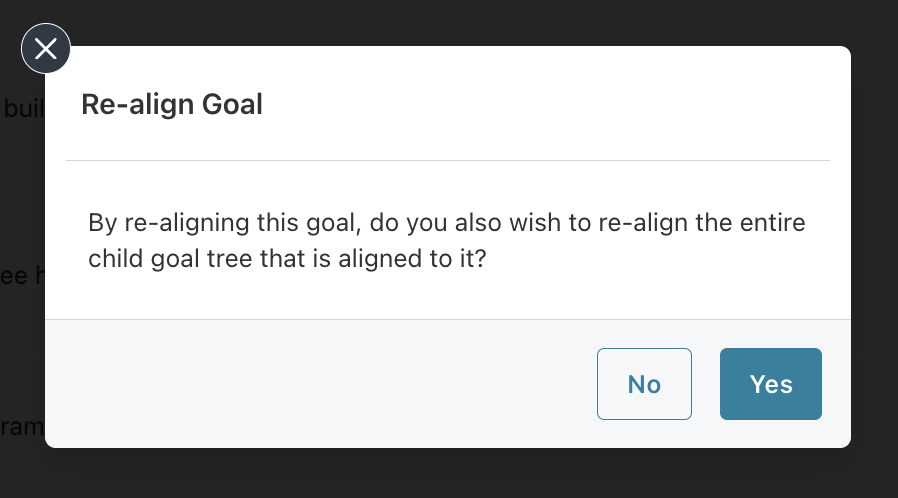Image resolution: width=898 pixels, height=498 pixels.
Task: Close the Re-align Goal dialog with X
Action: tap(46, 49)
